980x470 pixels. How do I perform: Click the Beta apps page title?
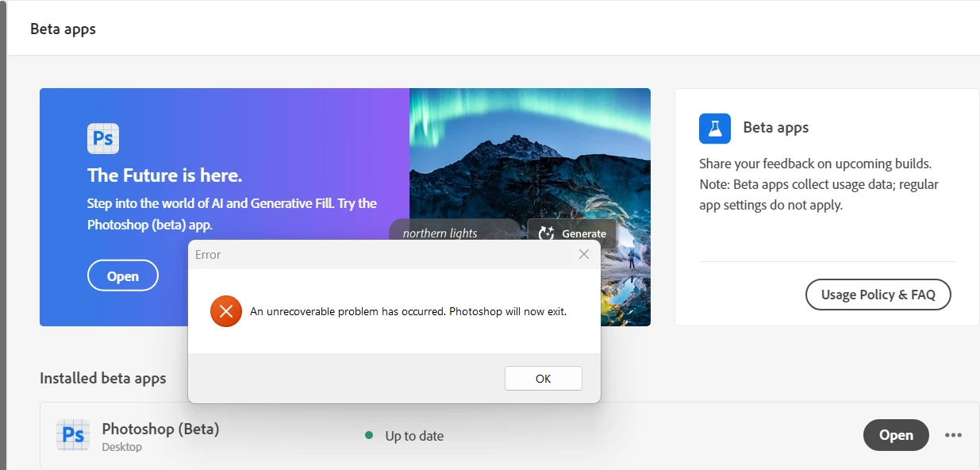[63, 29]
